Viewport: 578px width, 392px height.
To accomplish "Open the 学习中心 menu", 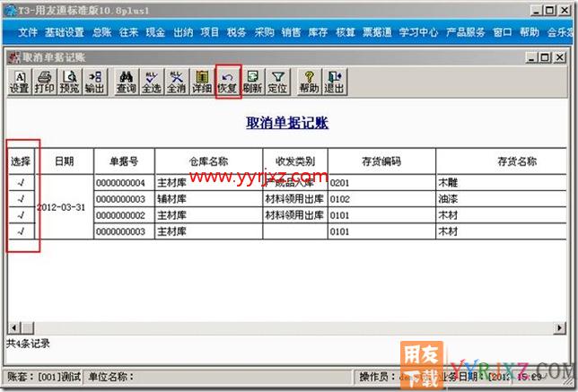I will point(418,32).
